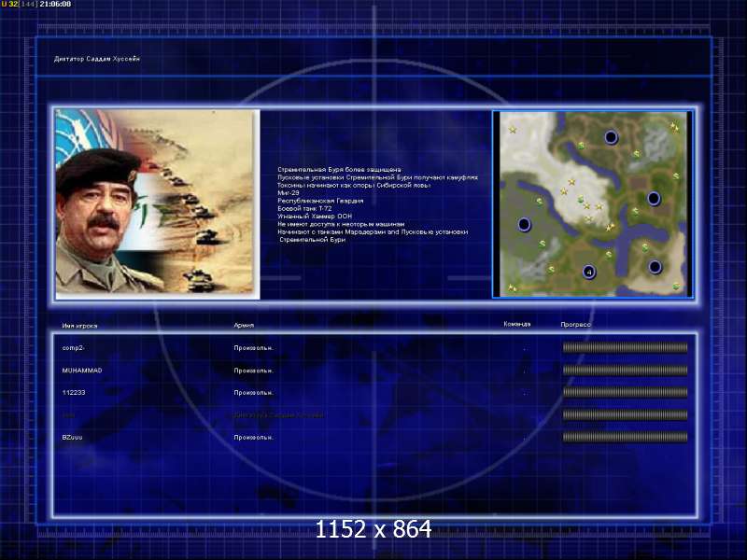Click the "Армия" column header

244,325
